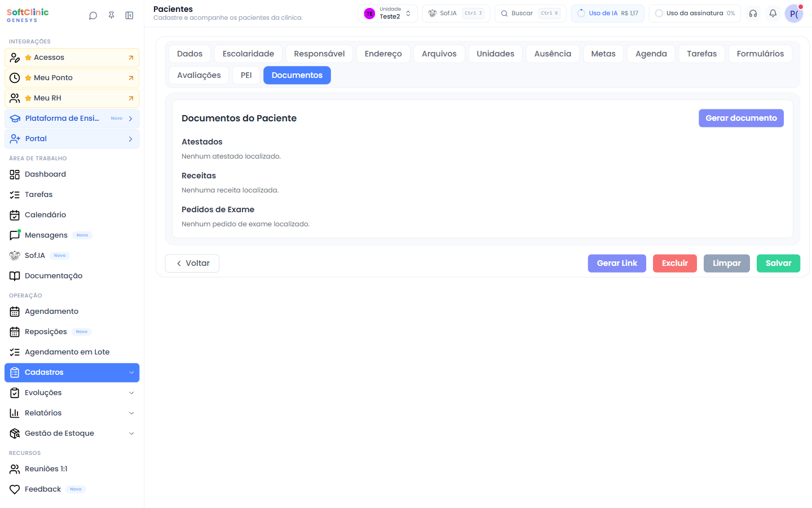812x508 pixels.
Task: Open the chat bubble icon in sidebar header
Action: 93,16
